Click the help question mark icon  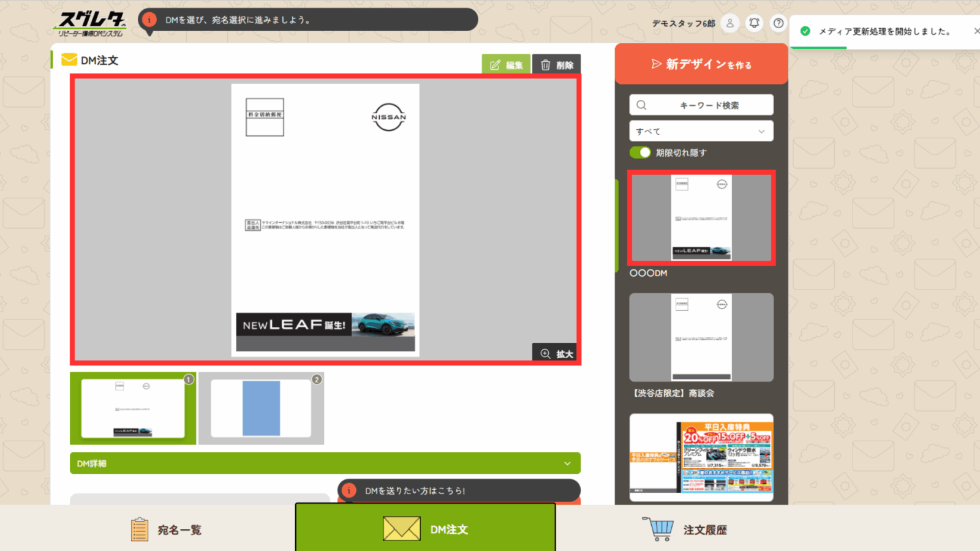[778, 23]
